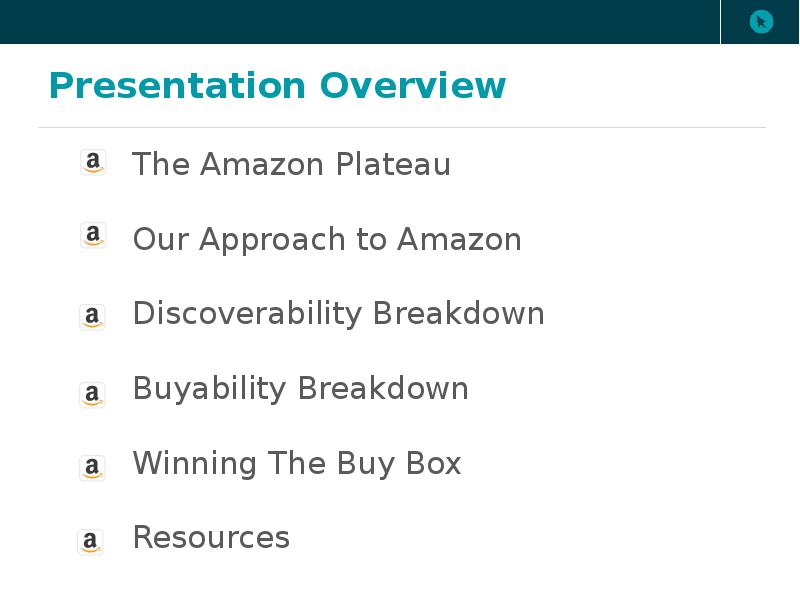800x600 pixels.
Task: Go to Buyability Breakdown item
Action: point(300,388)
